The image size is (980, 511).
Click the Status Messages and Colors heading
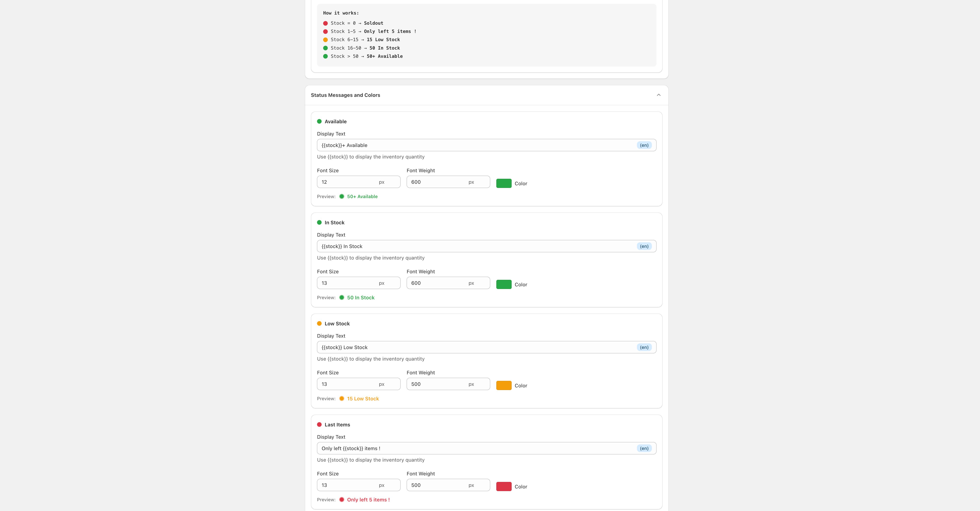(x=345, y=95)
